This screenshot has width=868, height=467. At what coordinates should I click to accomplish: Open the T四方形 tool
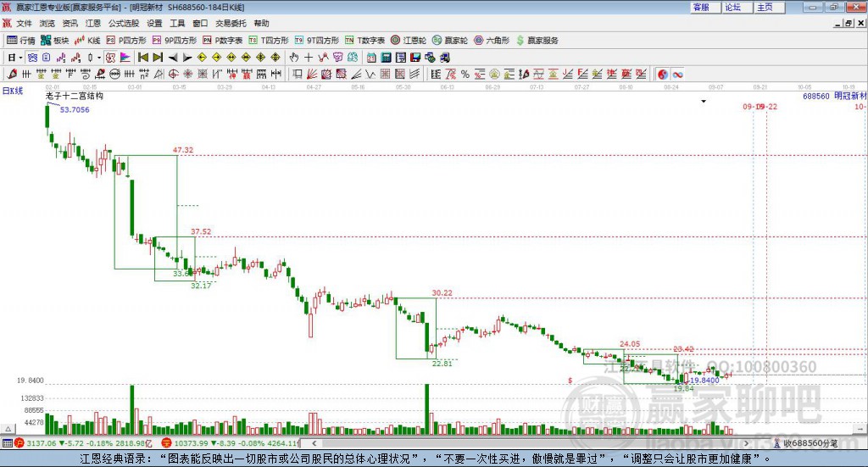click(269, 41)
